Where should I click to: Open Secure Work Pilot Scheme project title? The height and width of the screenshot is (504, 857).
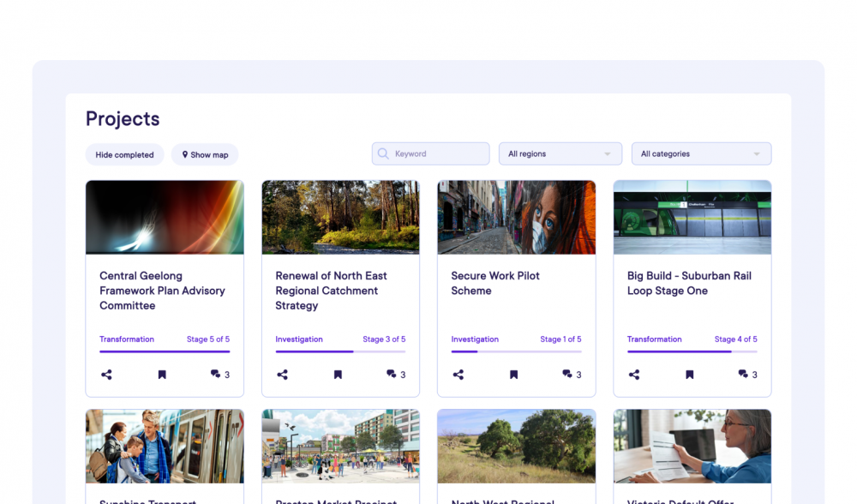[495, 283]
